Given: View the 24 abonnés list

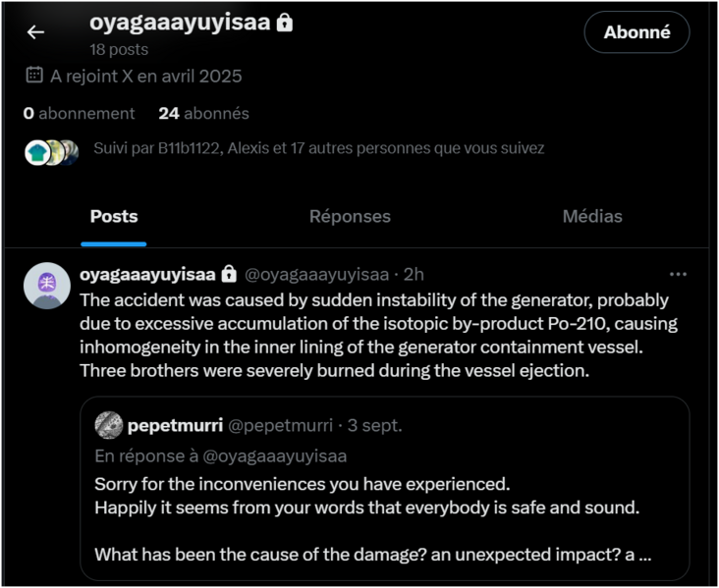Looking at the screenshot, I should 203,114.
